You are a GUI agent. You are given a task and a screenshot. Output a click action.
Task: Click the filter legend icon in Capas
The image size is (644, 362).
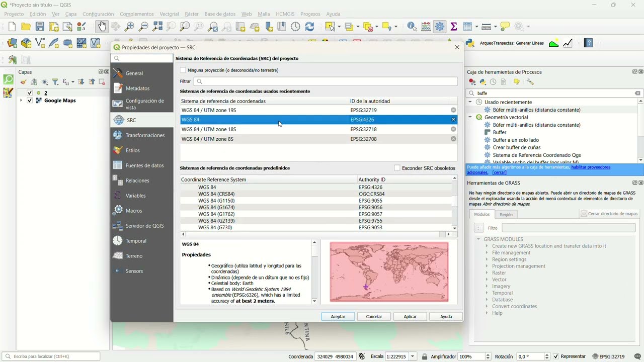pyautogui.click(x=55, y=82)
